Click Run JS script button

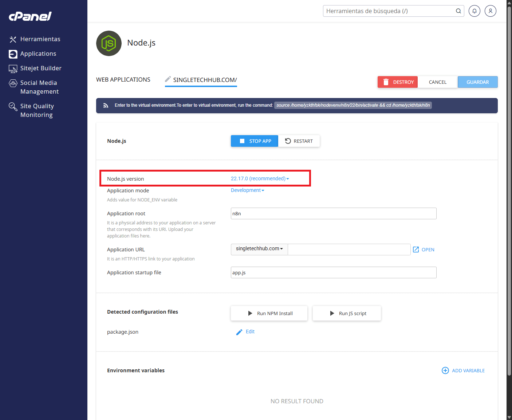click(347, 313)
